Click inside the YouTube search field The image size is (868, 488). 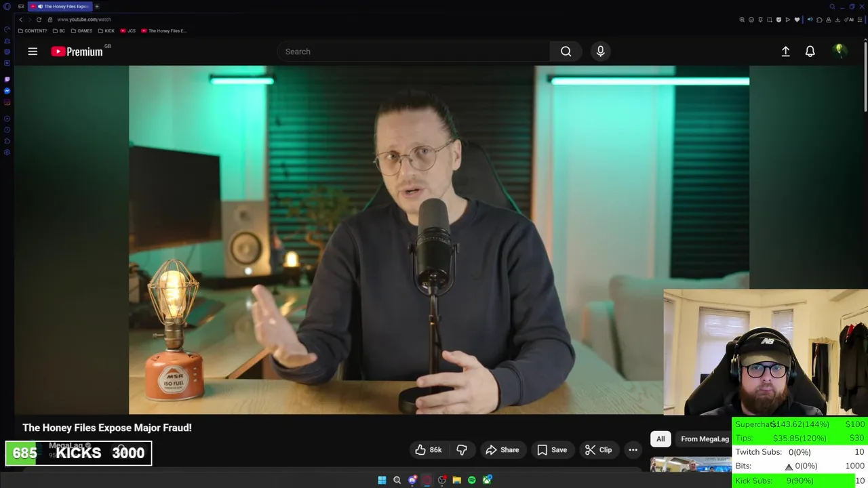(414, 52)
